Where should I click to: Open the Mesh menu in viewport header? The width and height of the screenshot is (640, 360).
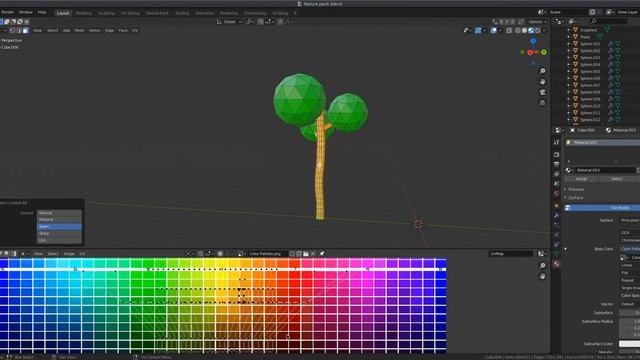click(79, 30)
